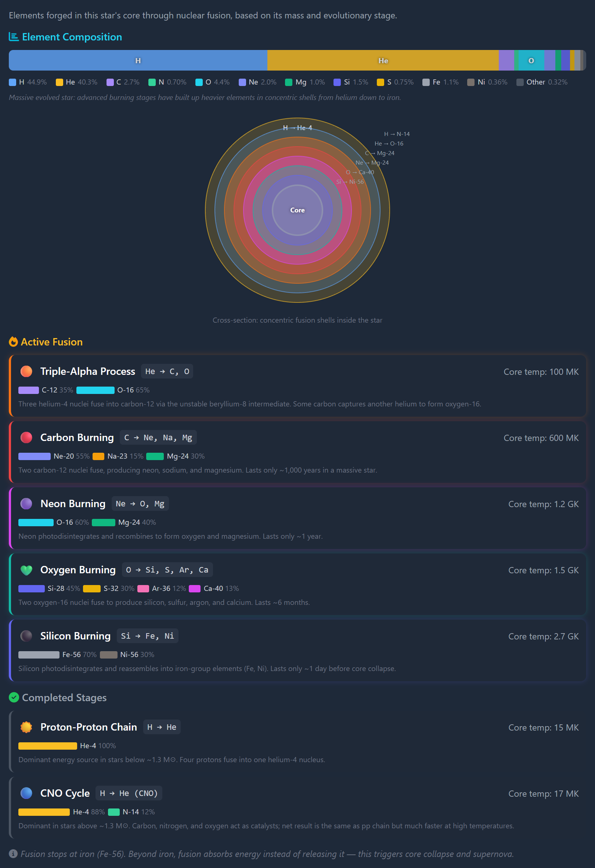Viewport: 595px width, 868px height.
Task: Click the Neon Burning purple orb icon
Action: (x=26, y=503)
